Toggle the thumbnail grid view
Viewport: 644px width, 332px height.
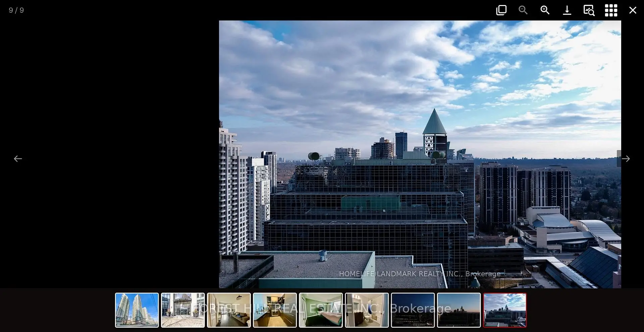coord(611,10)
